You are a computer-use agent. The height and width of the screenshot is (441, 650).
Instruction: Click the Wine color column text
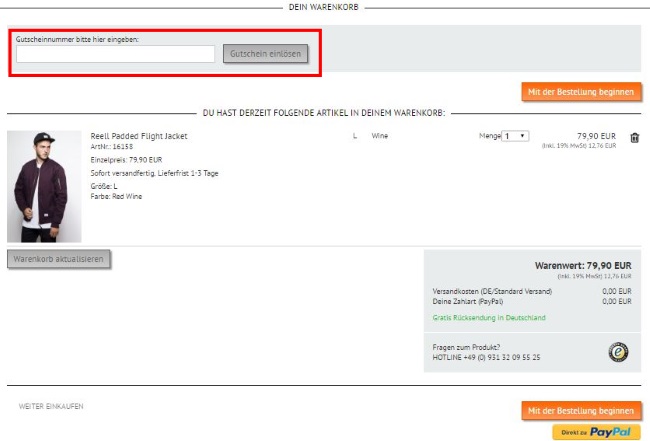tap(380, 135)
